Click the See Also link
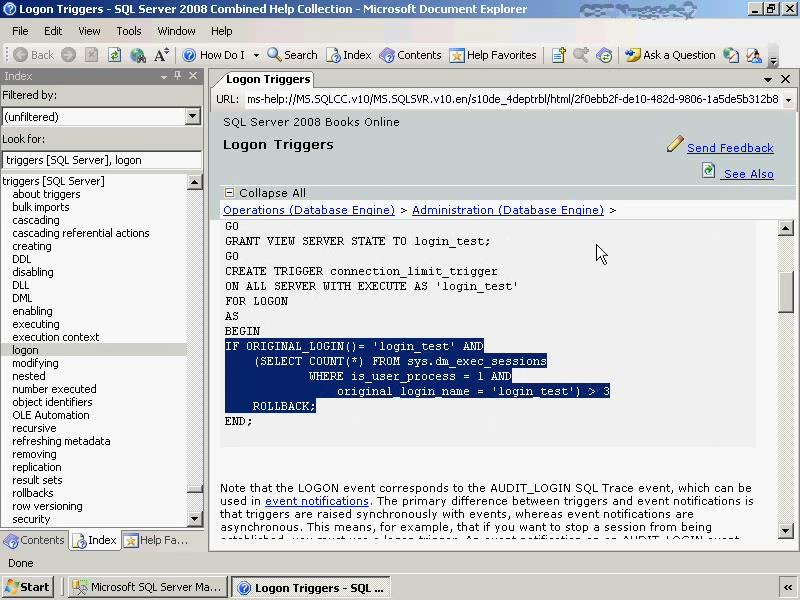Screen dimensions: 800x600 [x=748, y=174]
